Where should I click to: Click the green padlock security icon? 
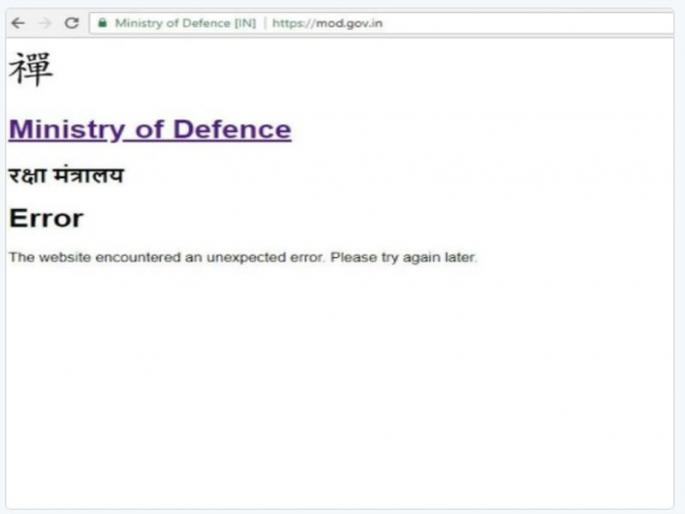pos(102,23)
